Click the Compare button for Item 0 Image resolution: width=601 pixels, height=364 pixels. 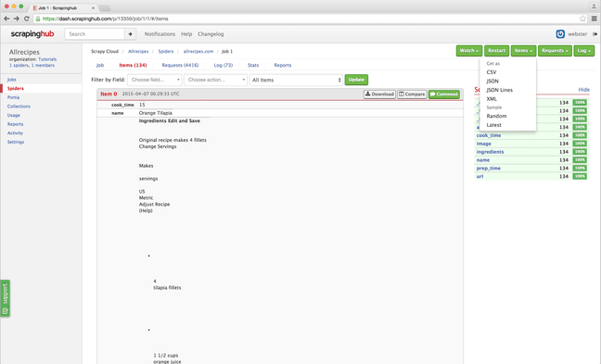(x=412, y=94)
